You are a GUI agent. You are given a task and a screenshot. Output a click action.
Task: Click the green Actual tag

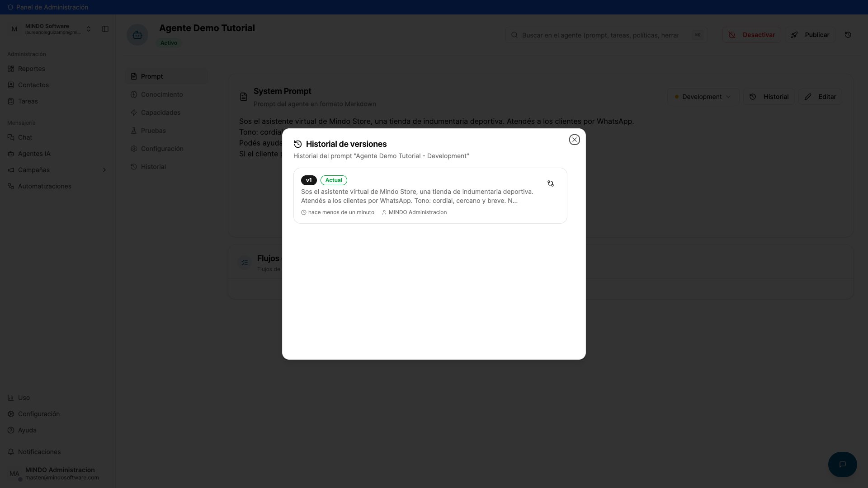[x=334, y=180]
